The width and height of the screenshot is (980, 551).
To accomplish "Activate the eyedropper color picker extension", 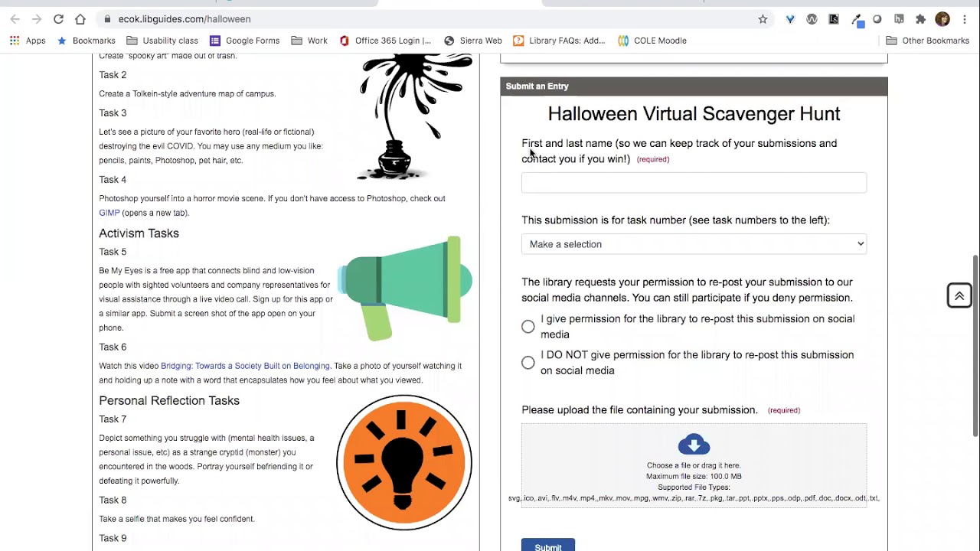I will pyautogui.click(x=857, y=20).
